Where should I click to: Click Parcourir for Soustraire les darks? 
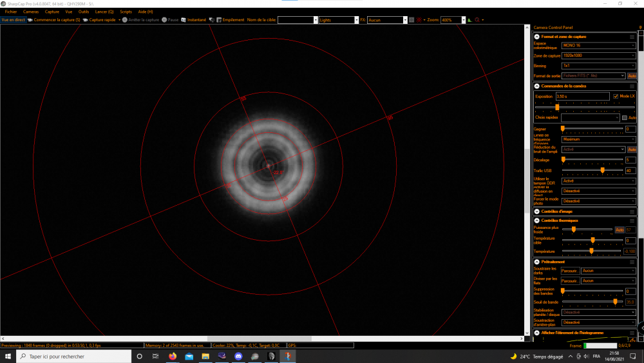(x=570, y=271)
